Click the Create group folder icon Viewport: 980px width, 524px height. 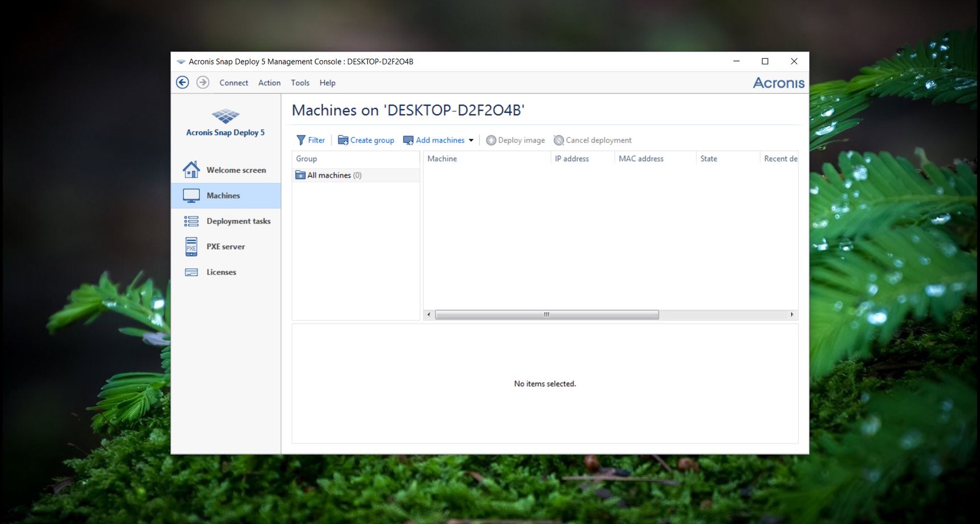coord(343,140)
